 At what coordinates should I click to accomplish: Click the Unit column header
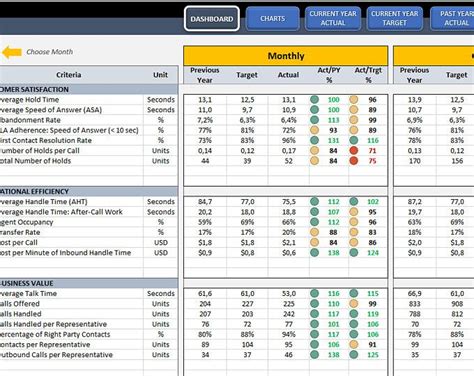click(x=160, y=75)
